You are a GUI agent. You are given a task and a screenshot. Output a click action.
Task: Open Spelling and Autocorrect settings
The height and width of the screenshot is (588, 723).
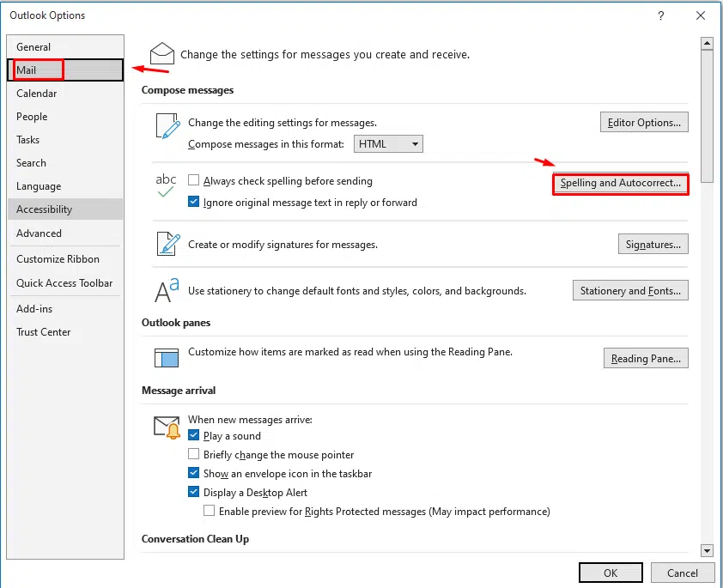621,183
